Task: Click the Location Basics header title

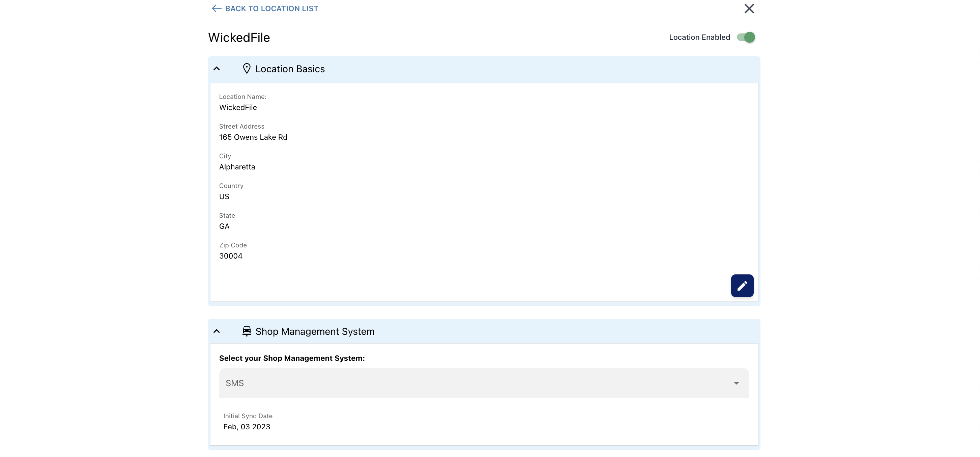Action: click(290, 69)
